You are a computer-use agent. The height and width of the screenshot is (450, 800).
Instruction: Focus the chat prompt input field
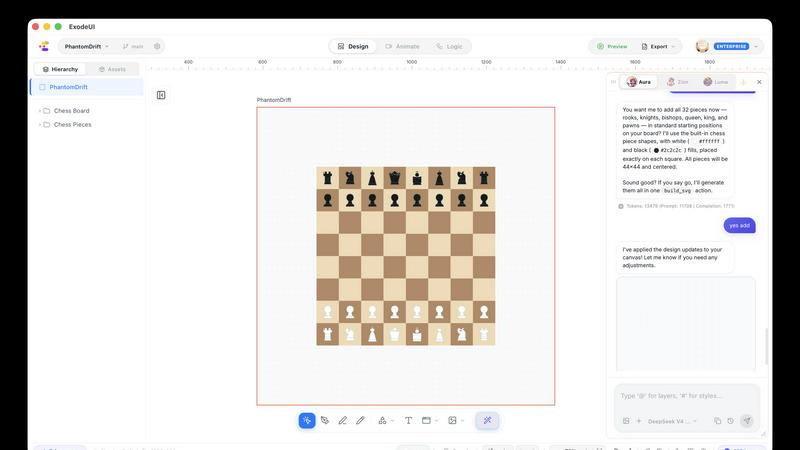click(x=687, y=396)
